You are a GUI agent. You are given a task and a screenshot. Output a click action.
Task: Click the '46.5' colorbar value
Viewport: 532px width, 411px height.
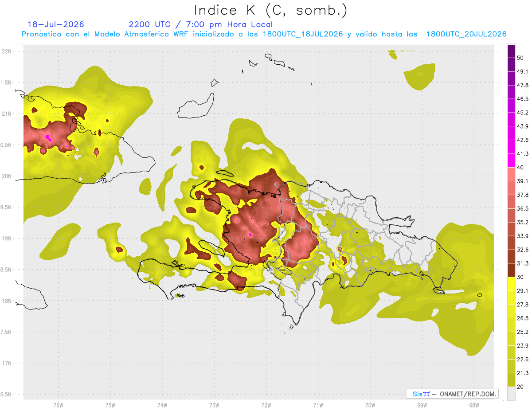coord(523,99)
